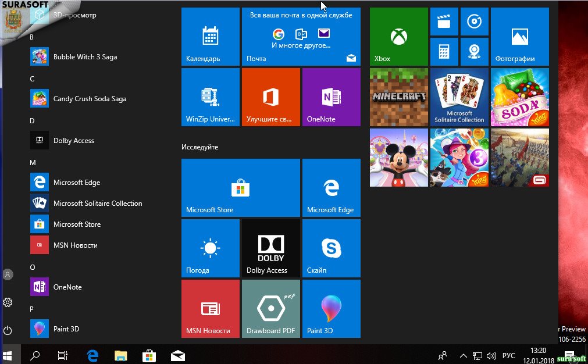This screenshot has width=588, height=364.
Task: Open the Skype (Скайп) tile
Action: 331,248
